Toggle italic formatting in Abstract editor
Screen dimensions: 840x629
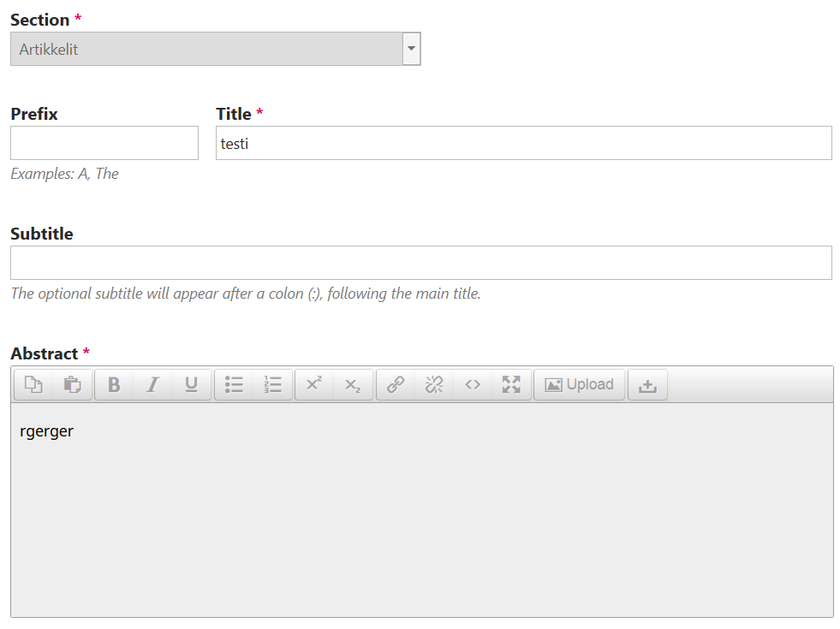click(152, 384)
